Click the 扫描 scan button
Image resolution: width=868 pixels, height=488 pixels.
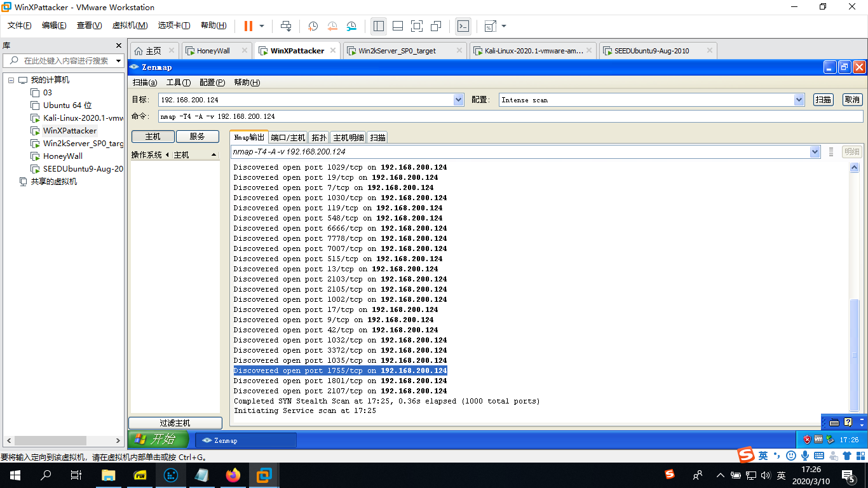pyautogui.click(x=824, y=100)
